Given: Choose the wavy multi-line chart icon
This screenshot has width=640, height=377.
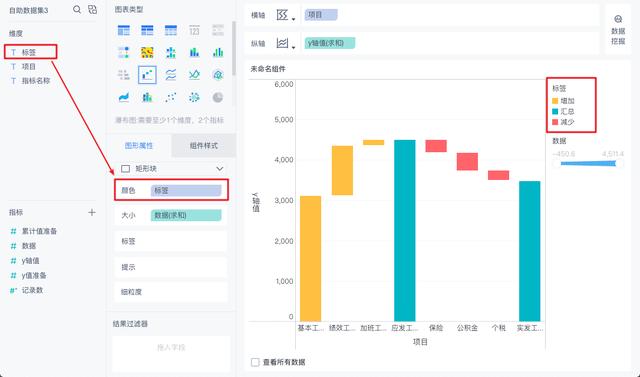Looking at the screenshot, I should click(171, 75).
